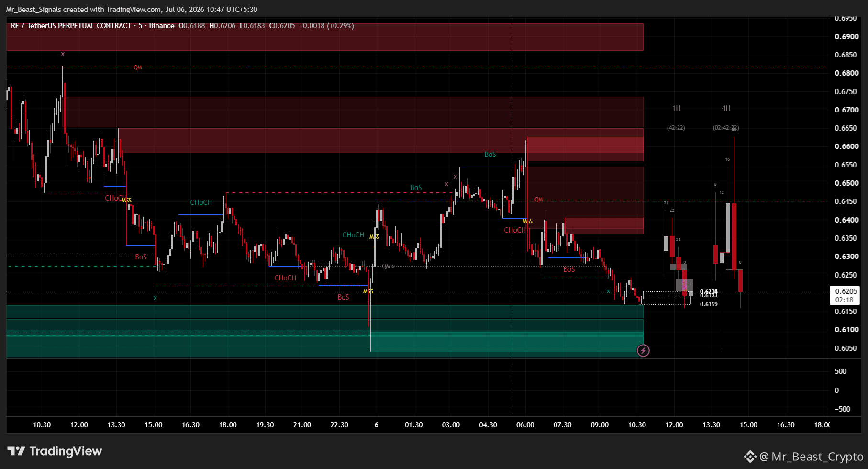Click the header text 'Mr_Beast_Signals created with TradingView.com'

click(x=84, y=10)
